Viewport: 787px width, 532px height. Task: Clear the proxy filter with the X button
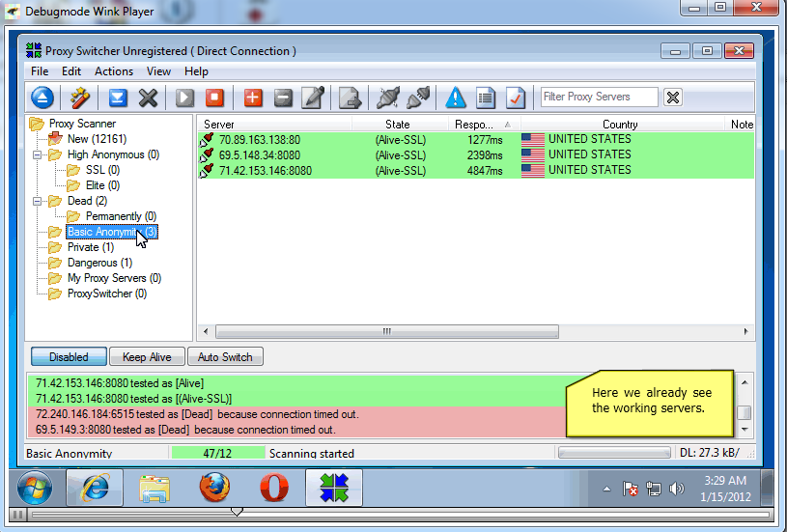click(x=673, y=97)
